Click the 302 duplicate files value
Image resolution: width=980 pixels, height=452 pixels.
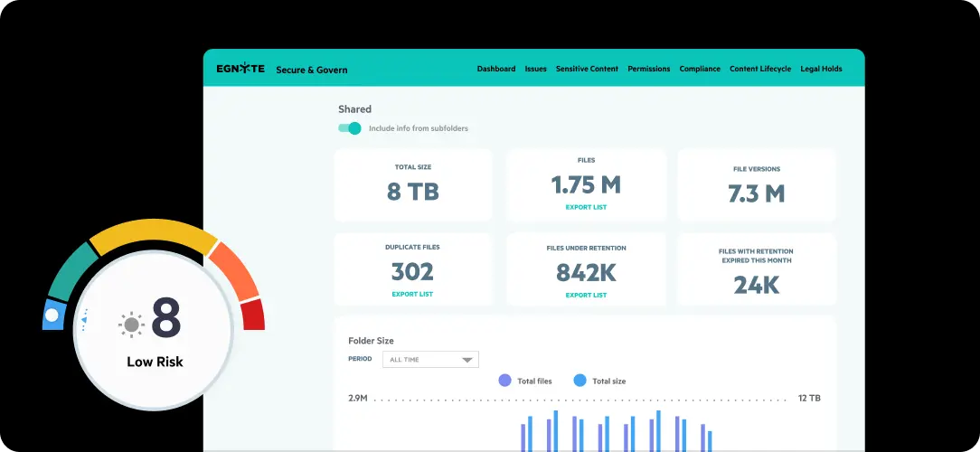pyautogui.click(x=412, y=272)
